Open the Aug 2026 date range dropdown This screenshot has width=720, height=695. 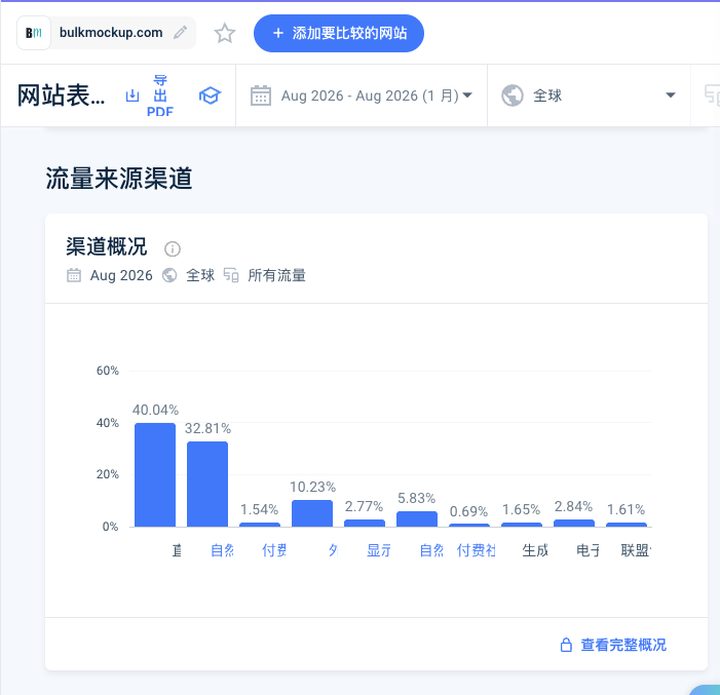(x=361, y=95)
